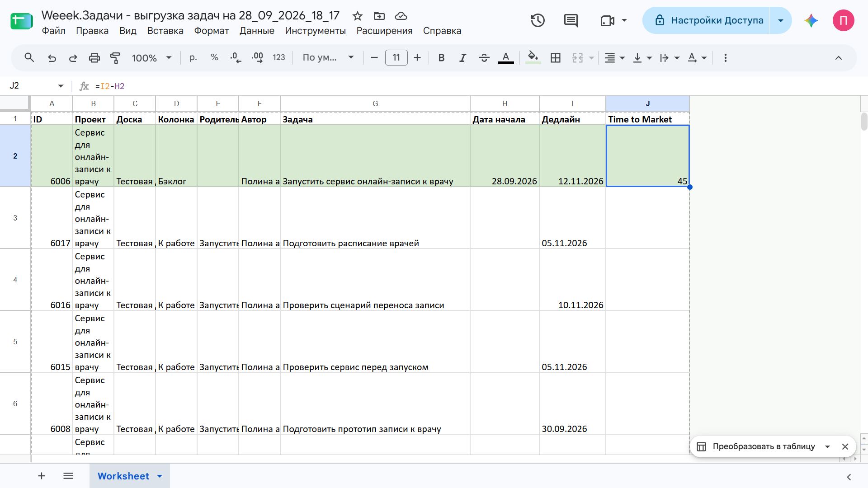Open text rotation dropdown
This screenshot has height=488, width=868.
click(697, 57)
